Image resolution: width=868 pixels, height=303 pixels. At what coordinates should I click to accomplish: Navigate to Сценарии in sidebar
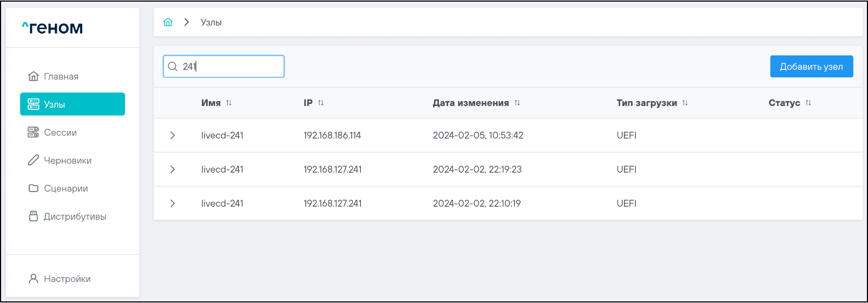point(65,188)
